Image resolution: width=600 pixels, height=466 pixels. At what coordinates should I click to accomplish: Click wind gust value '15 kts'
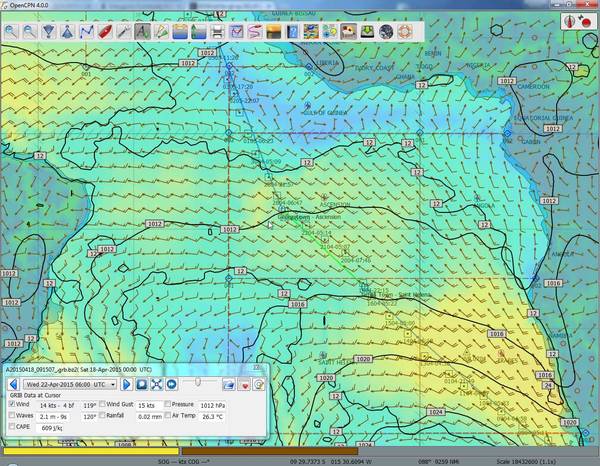[148, 405]
